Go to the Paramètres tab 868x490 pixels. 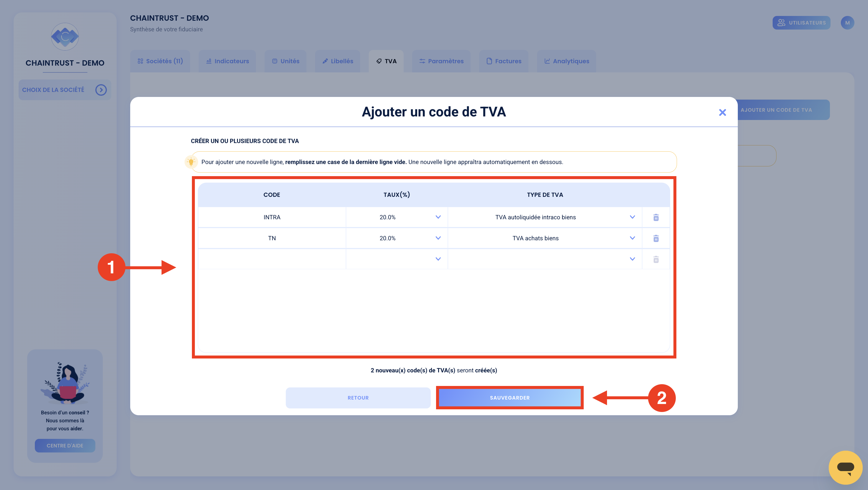441,61
